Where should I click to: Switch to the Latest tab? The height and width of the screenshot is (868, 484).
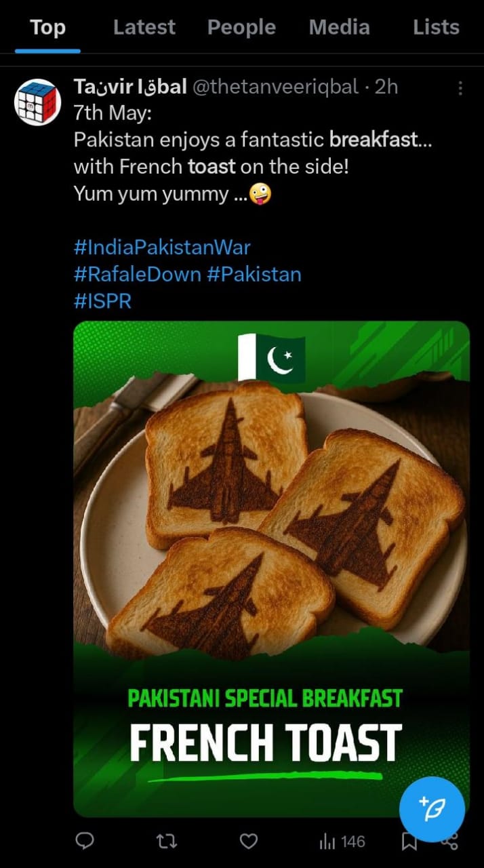click(x=144, y=27)
